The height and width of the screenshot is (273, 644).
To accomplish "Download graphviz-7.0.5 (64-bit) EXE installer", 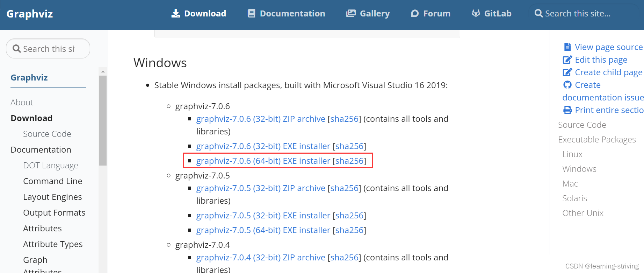I will point(263,230).
